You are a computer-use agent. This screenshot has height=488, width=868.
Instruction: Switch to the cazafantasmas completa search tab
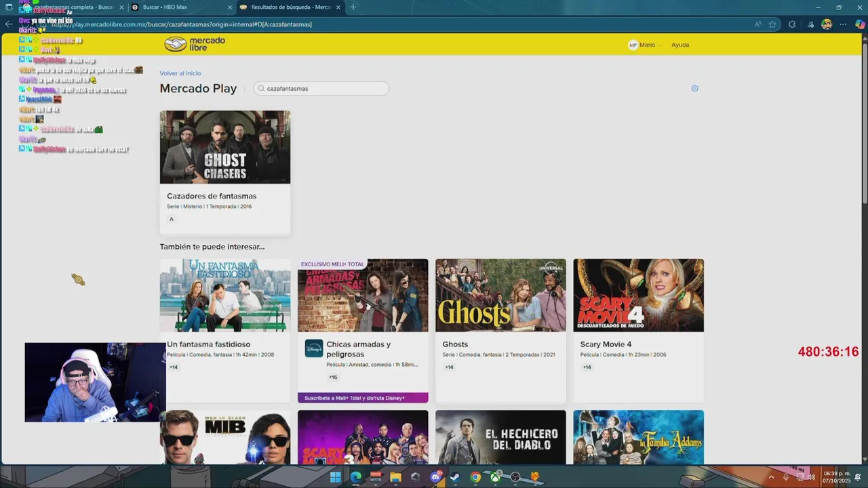tap(75, 7)
